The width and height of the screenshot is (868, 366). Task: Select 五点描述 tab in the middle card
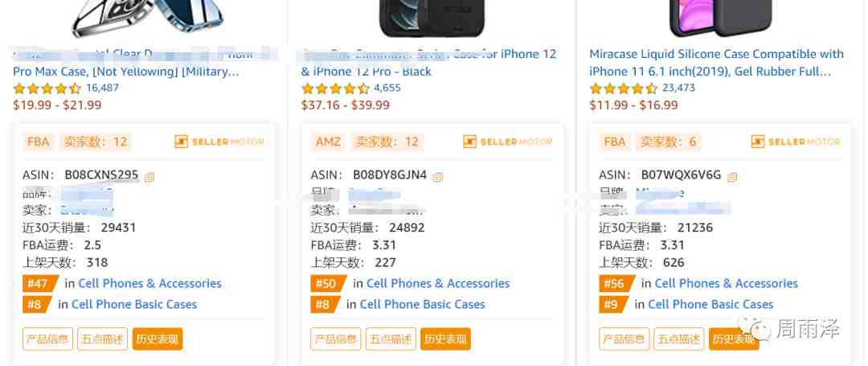[x=391, y=339]
